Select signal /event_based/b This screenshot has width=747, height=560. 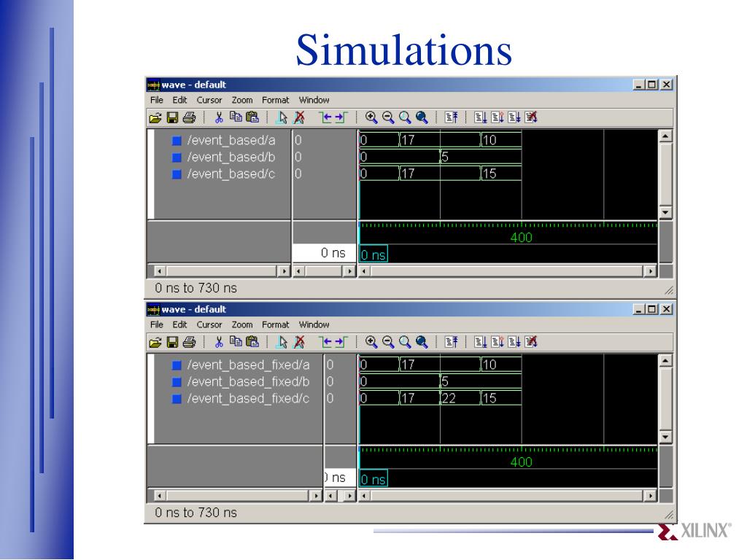click(231, 157)
